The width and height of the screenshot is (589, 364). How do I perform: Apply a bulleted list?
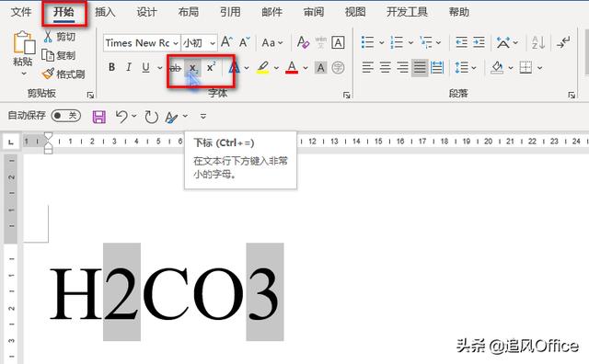367,42
